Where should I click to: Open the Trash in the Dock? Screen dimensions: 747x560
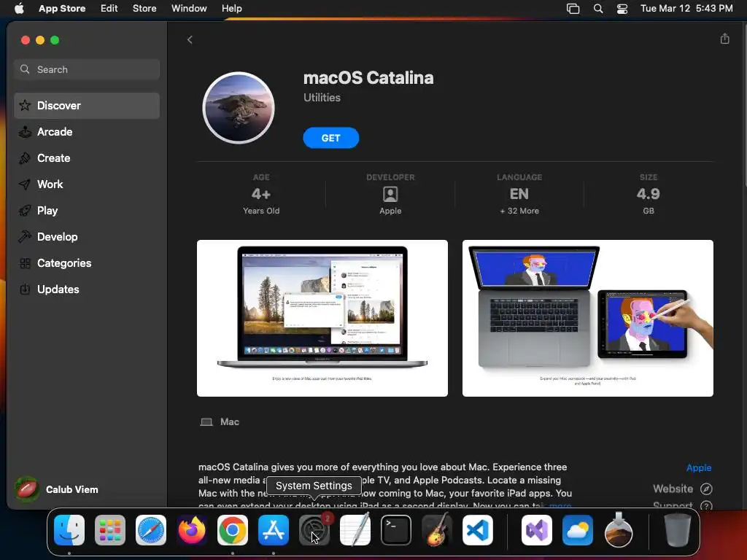point(677,530)
